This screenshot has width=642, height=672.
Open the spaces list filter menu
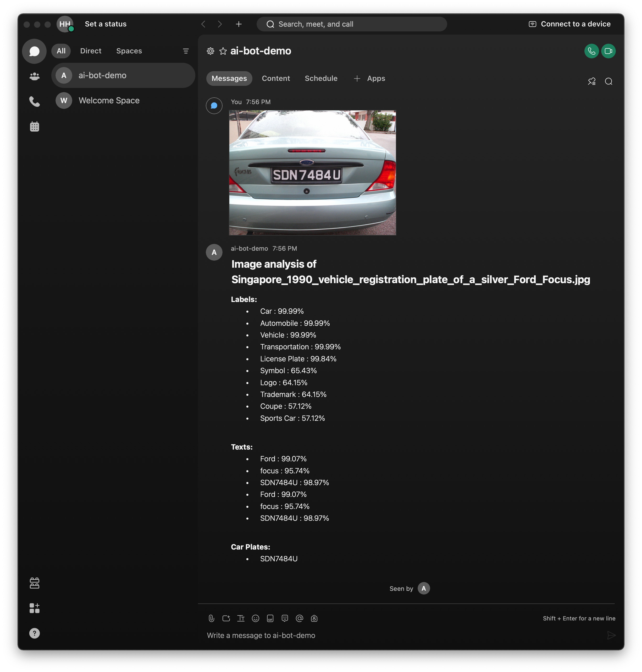(x=186, y=51)
